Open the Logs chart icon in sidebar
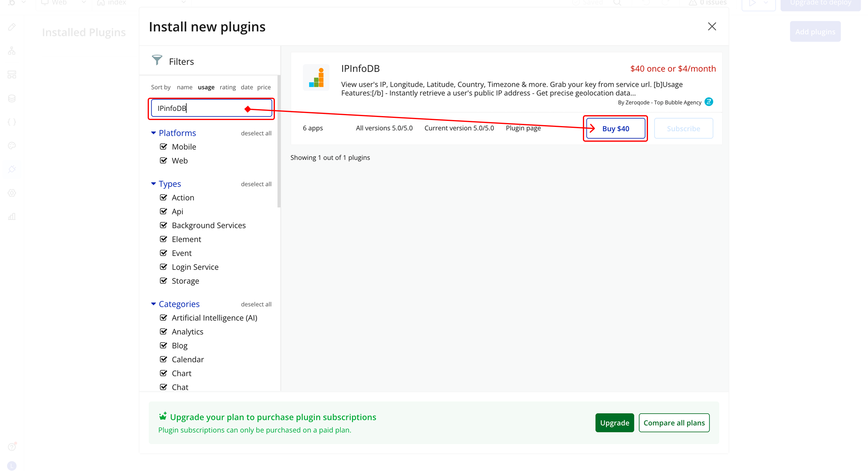This screenshot has width=868, height=471. click(12, 217)
